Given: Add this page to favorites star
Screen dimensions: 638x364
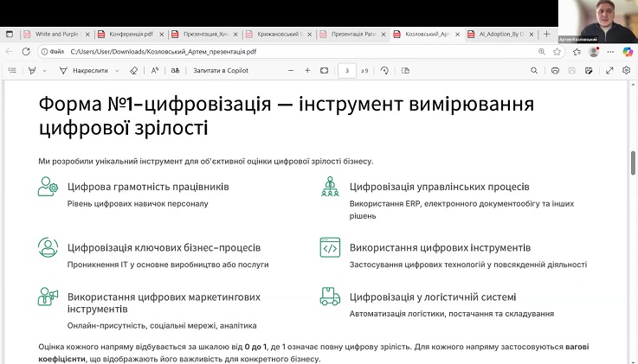Looking at the screenshot, I should (x=556, y=51).
